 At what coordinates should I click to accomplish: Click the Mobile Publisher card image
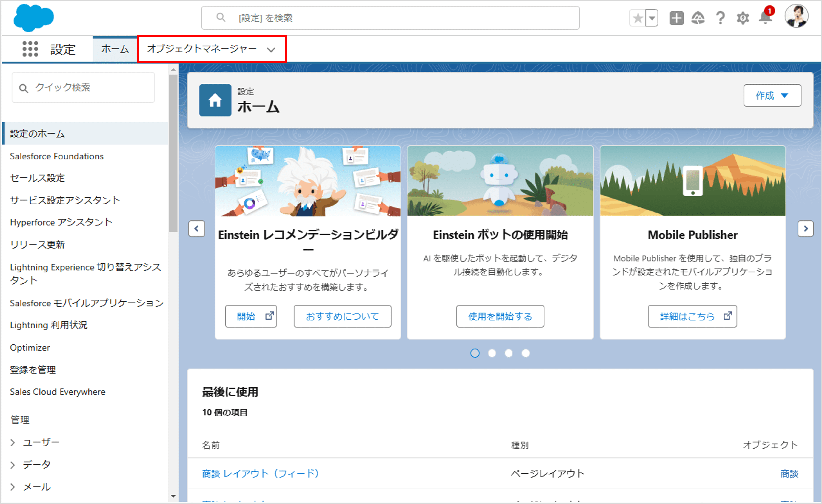(x=692, y=181)
